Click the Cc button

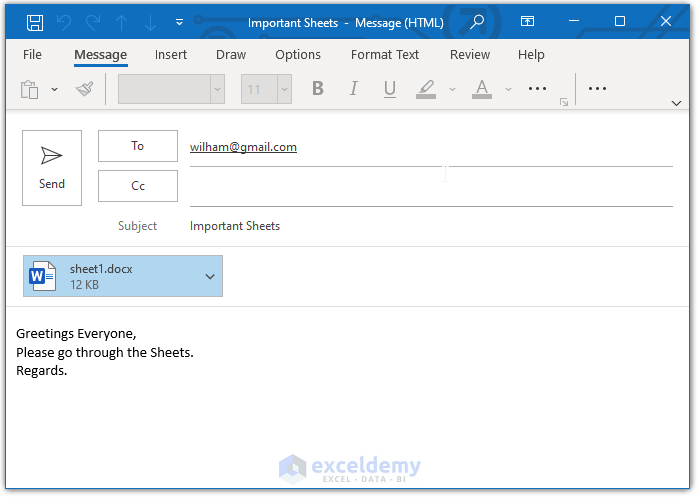138,186
